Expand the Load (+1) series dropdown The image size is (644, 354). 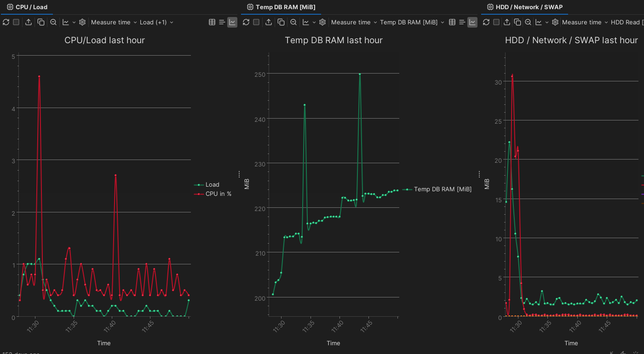[x=156, y=22]
